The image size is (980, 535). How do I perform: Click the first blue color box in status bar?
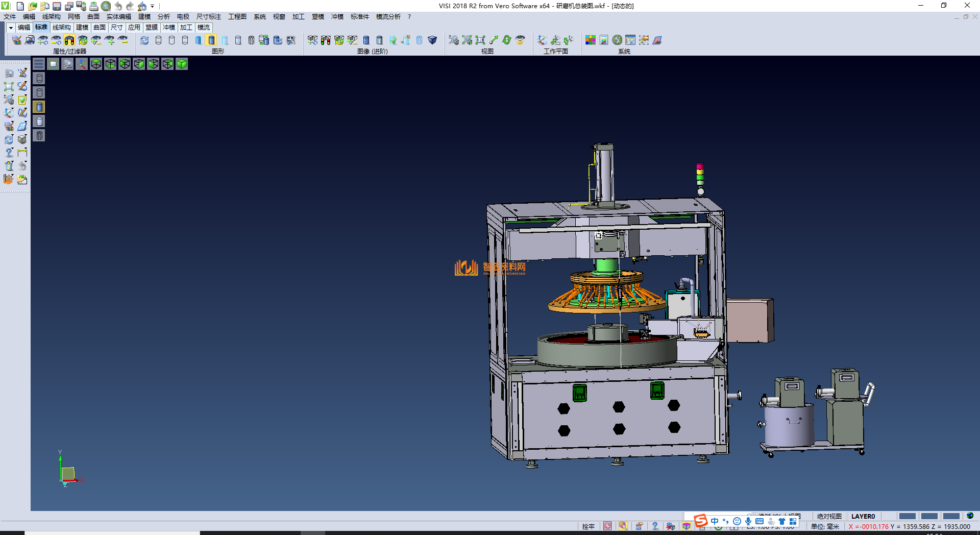[x=906, y=516]
